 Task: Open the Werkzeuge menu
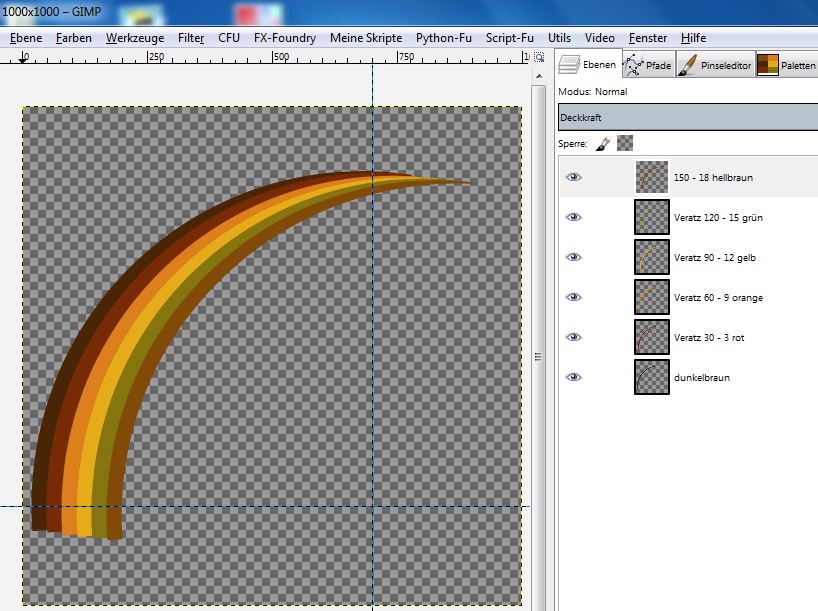135,38
